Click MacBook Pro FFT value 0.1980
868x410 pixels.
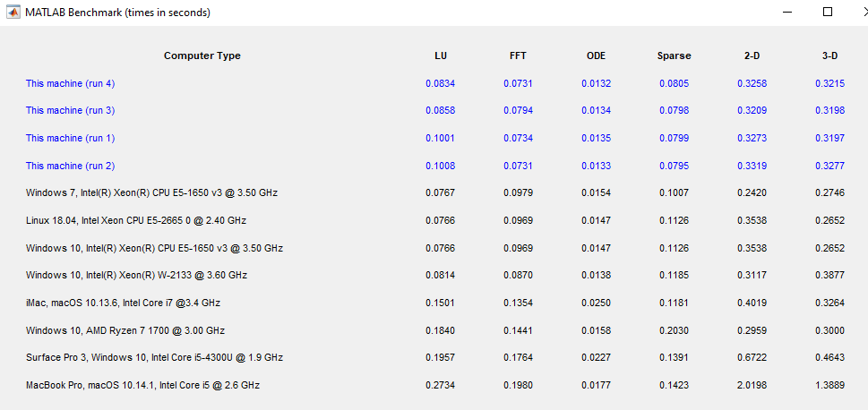coord(518,385)
